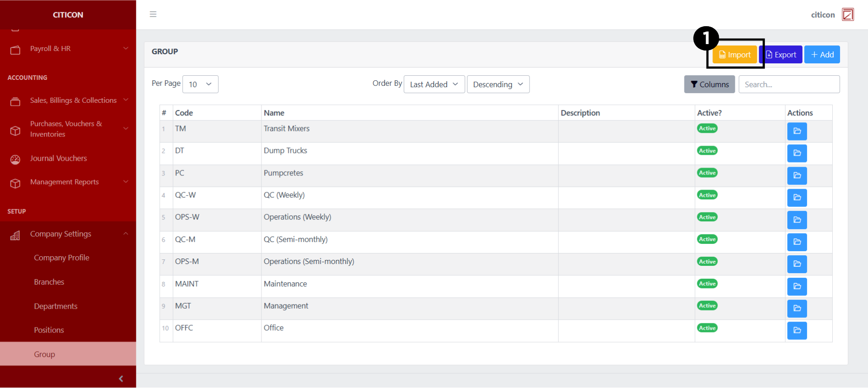Image resolution: width=868 pixels, height=388 pixels.
Task: Open folder action for Maintenance row
Action: click(797, 286)
